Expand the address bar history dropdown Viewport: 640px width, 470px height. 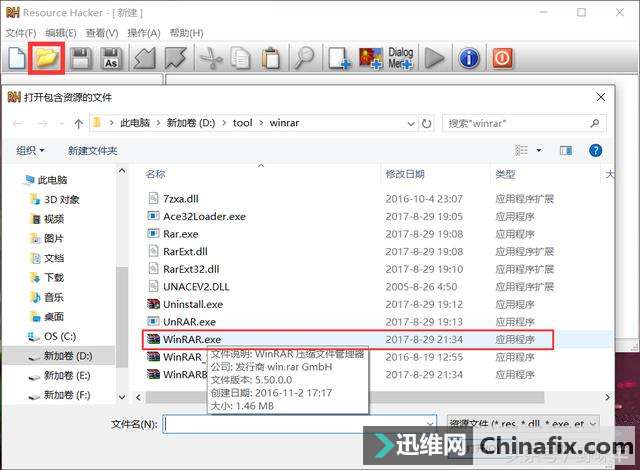tap(411, 123)
